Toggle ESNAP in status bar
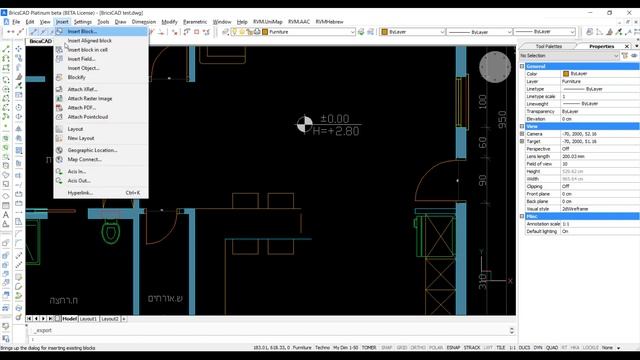This screenshot has width=640, height=360. pos(453,348)
